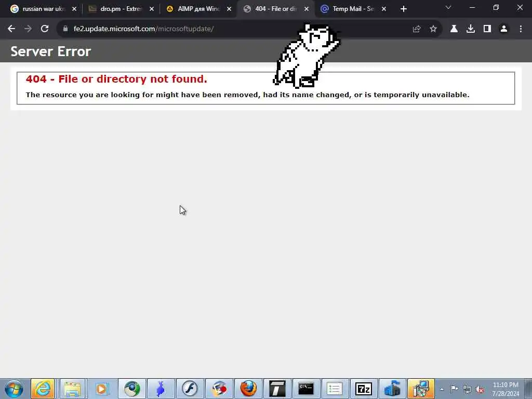Bookmark this page with the star
This screenshot has width=532, height=399.
click(433, 29)
